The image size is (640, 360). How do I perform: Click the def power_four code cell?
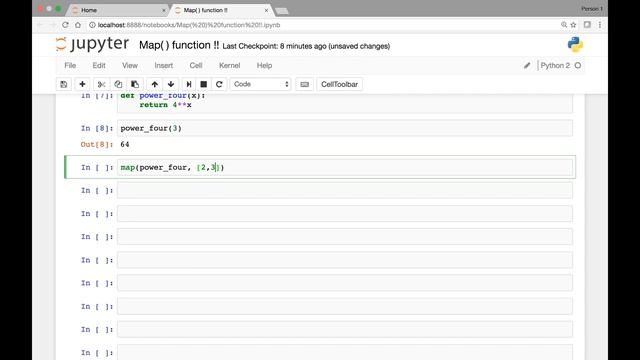[345, 103]
